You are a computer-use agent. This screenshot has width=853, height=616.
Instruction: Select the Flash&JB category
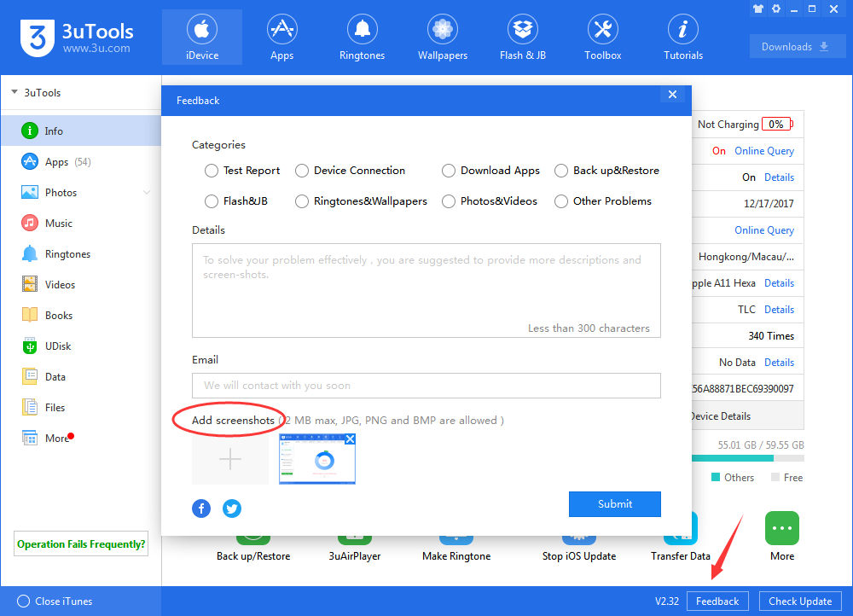[211, 201]
